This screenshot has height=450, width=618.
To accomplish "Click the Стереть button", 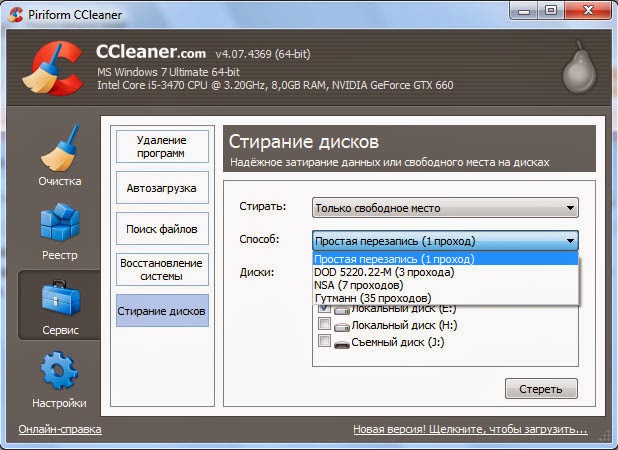I will coord(541,389).
